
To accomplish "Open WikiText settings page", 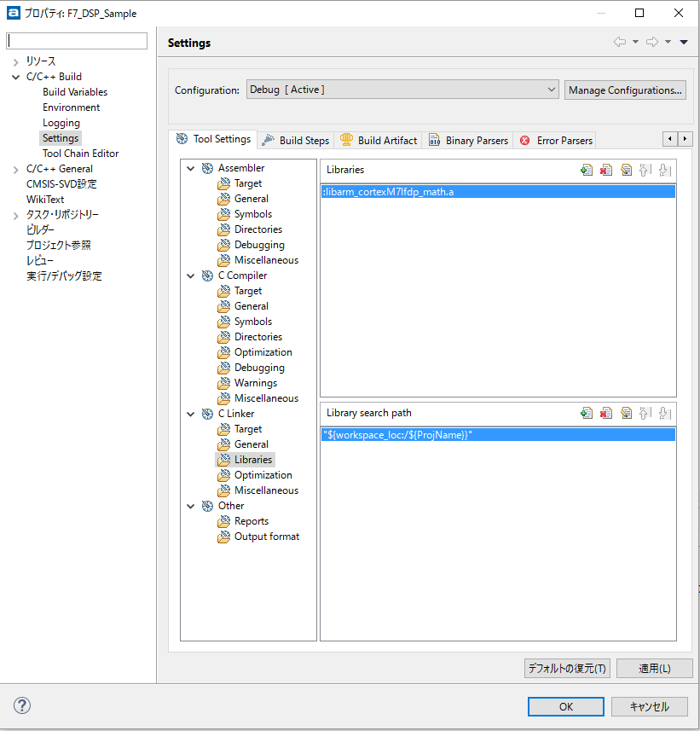I will click(45, 199).
